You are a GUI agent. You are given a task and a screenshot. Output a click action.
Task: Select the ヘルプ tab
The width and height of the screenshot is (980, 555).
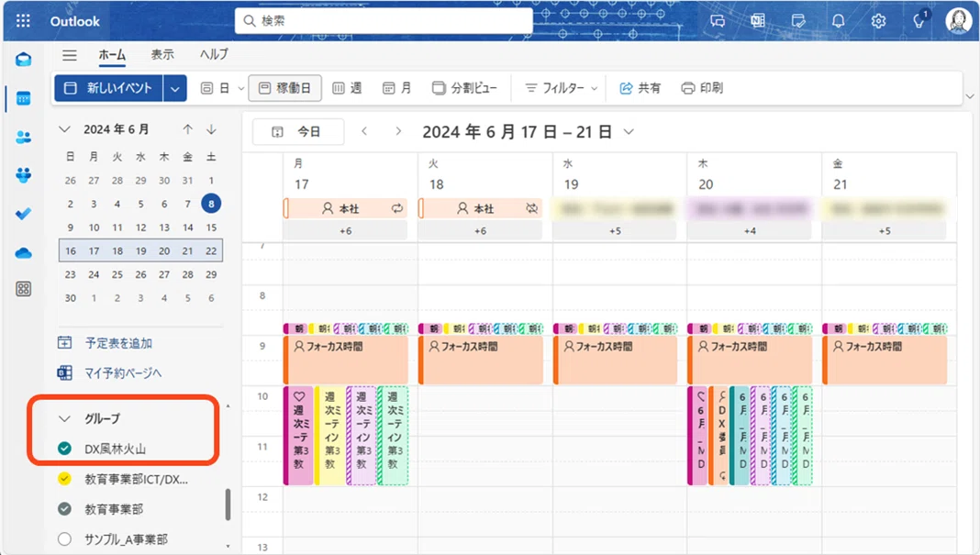(215, 55)
